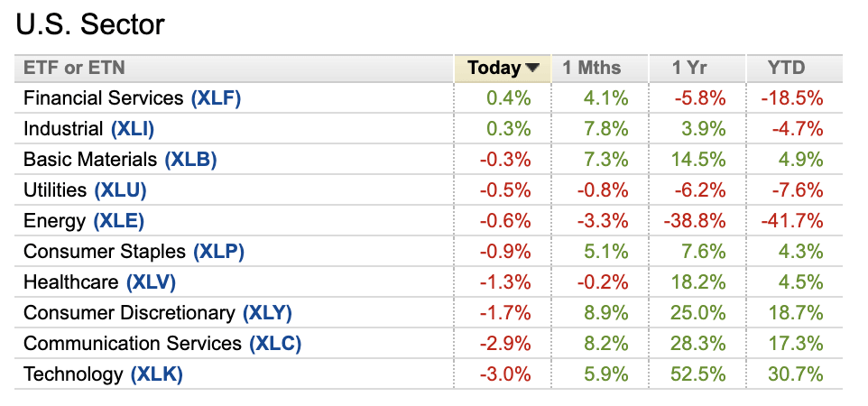The width and height of the screenshot is (868, 406).
Task: Click the ETF or ETN column header
Action: pos(74,69)
